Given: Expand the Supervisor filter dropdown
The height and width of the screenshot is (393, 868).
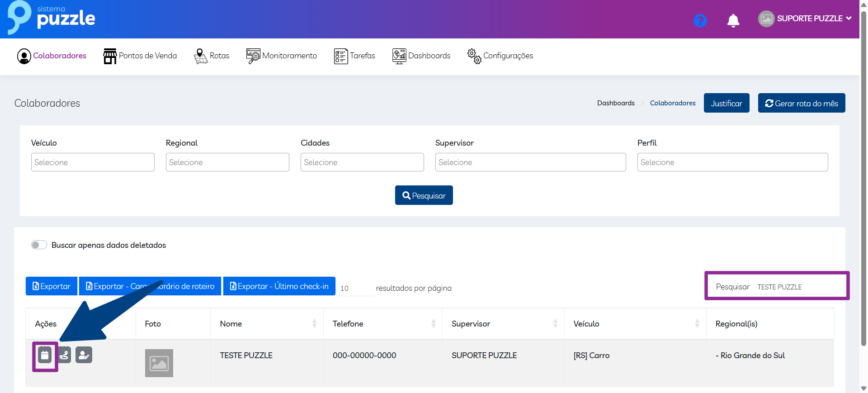Looking at the screenshot, I should click(530, 162).
